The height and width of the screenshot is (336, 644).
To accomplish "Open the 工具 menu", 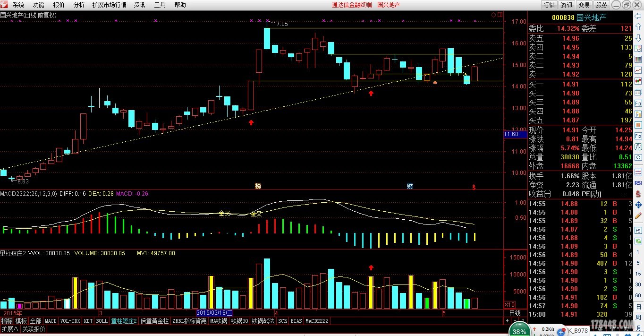I will pyautogui.click(x=160, y=5).
